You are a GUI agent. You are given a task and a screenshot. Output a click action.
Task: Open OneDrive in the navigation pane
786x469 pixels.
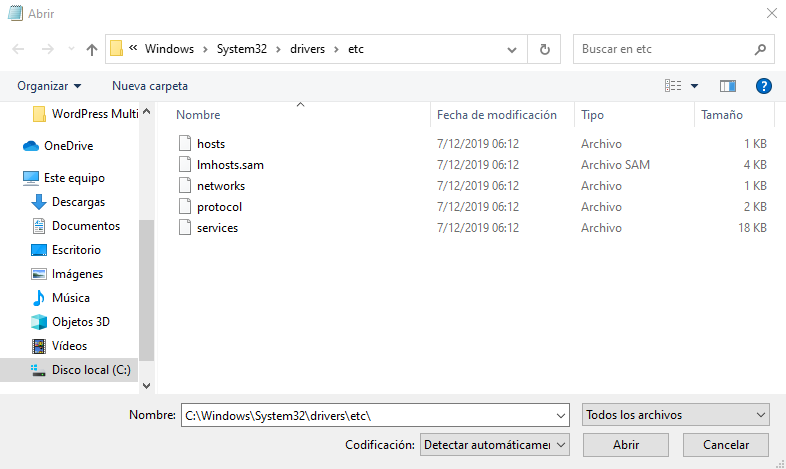point(68,146)
